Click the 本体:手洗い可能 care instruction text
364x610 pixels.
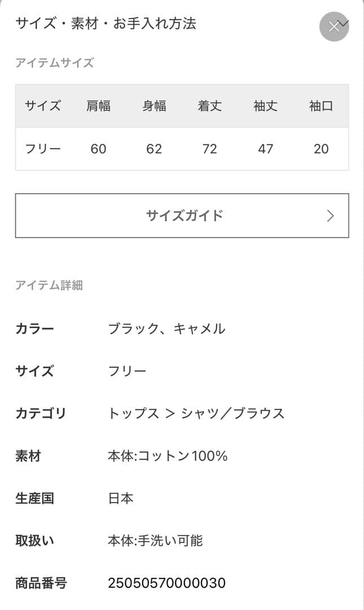tap(155, 541)
